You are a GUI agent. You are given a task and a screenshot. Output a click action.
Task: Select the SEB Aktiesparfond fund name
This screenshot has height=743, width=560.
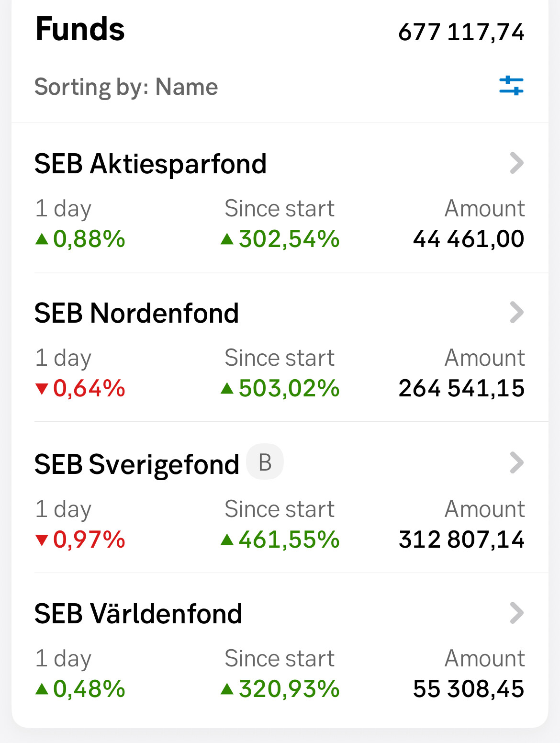coord(150,164)
